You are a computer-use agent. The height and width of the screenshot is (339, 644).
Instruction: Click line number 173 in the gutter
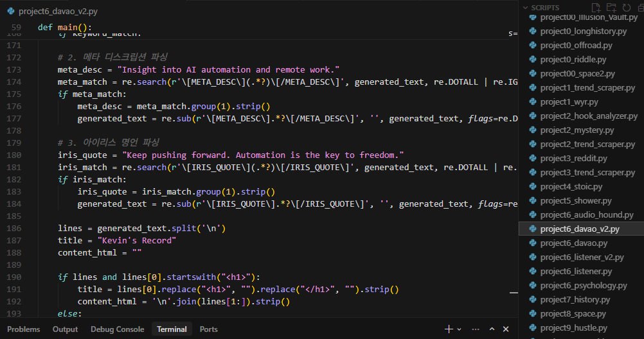coord(13,70)
